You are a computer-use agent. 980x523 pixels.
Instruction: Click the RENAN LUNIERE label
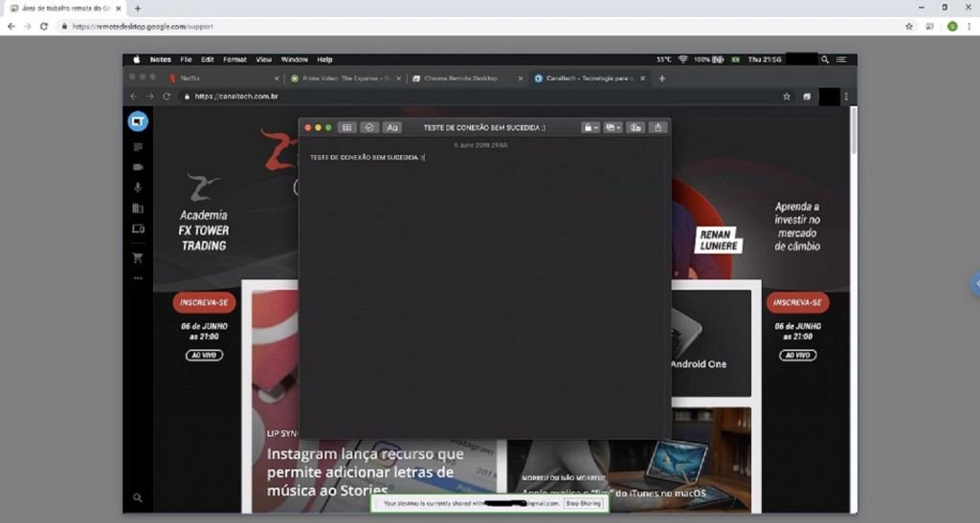click(718, 240)
